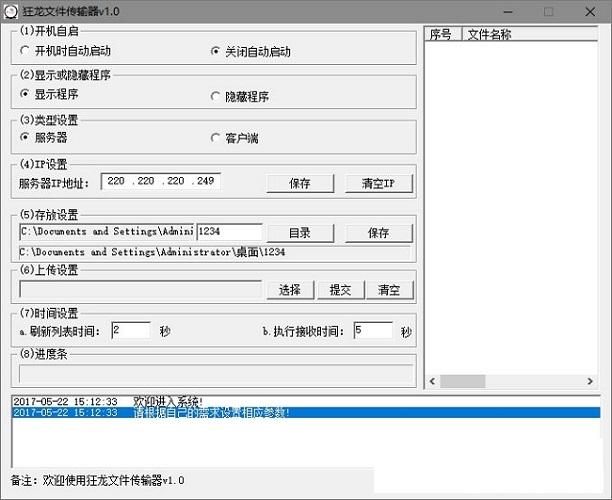The height and width of the screenshot is (500, 612).
Task: Click the app icon in title bar
Action: pyautogui.click(x=12, y=11)
